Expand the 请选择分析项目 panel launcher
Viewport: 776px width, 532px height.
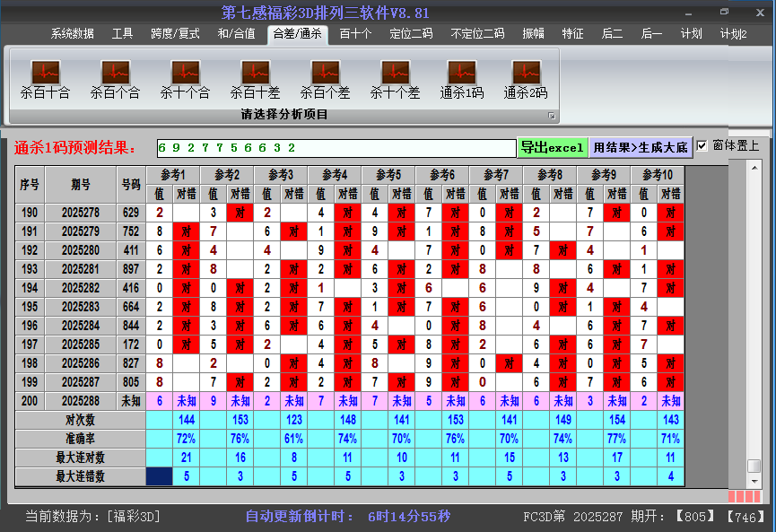click(552, 116)
